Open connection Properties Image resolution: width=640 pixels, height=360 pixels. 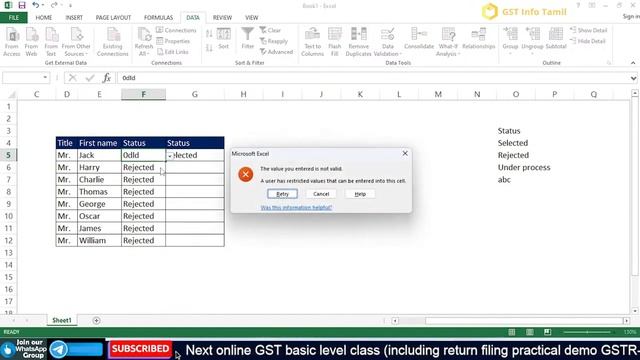pyautogui.click(x=173, y=41)
